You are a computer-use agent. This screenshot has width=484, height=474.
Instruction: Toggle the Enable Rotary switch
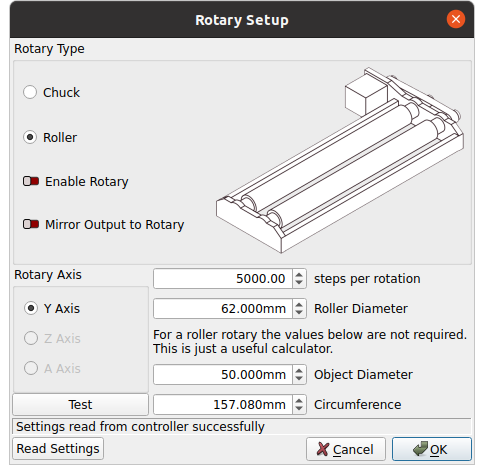[31, 181]
